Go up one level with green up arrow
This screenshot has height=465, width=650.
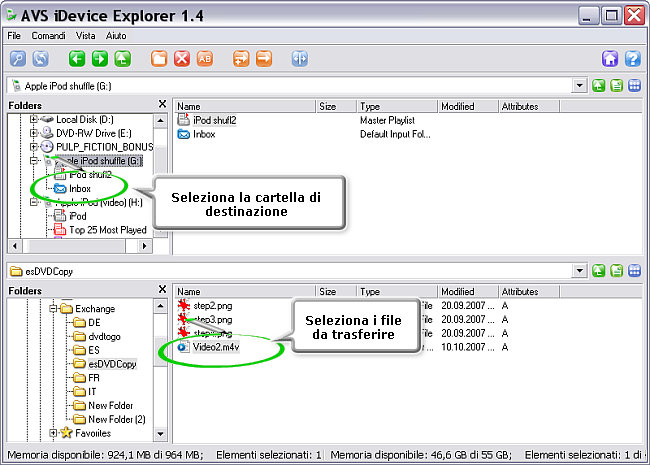pyautogui.click(x=122, y=58)
